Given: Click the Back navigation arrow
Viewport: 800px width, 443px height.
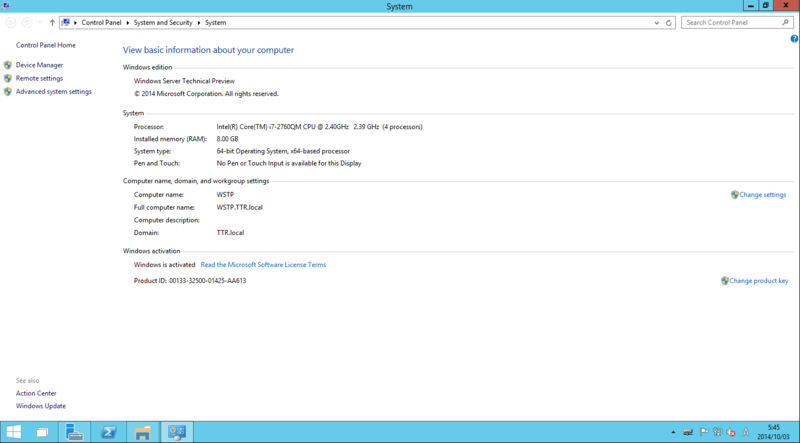Looking at the screenshot, I should [x=11, y=22].
